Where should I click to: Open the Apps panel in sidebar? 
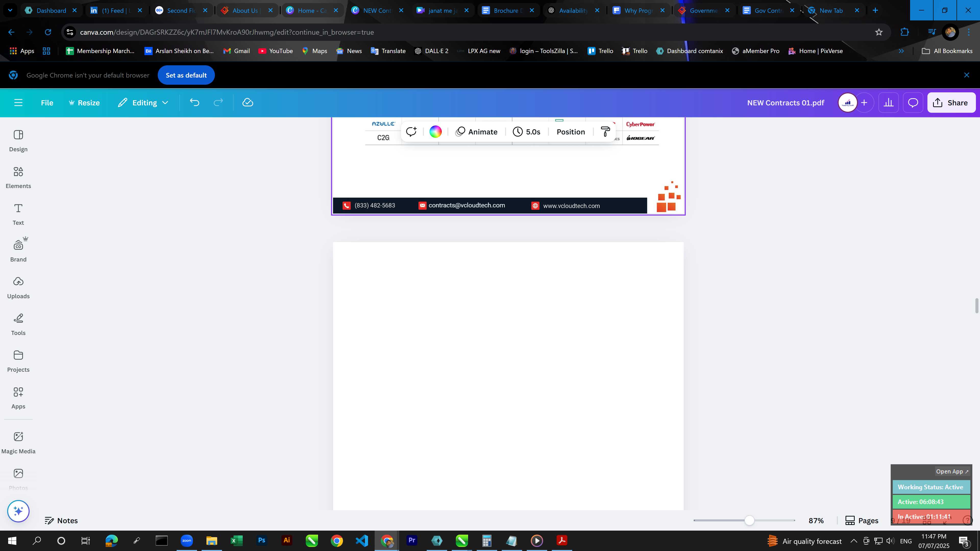pos(18,398)
